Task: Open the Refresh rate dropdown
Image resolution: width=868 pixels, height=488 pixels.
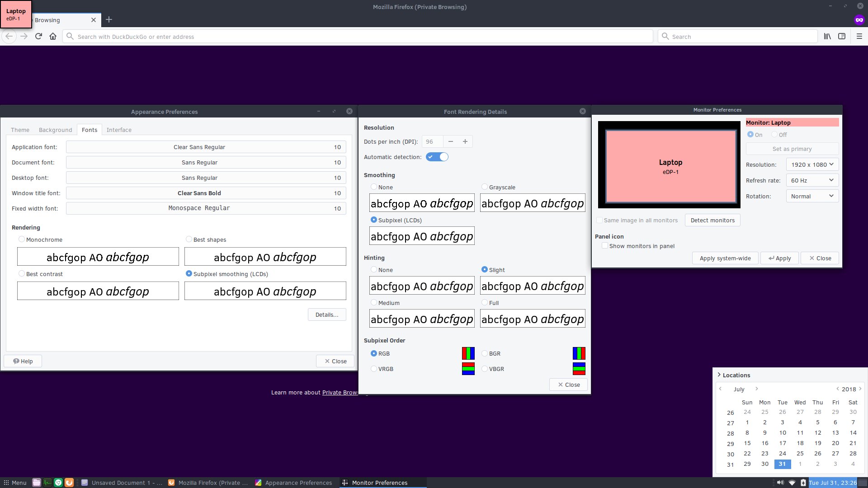Action: pos(812,181)
